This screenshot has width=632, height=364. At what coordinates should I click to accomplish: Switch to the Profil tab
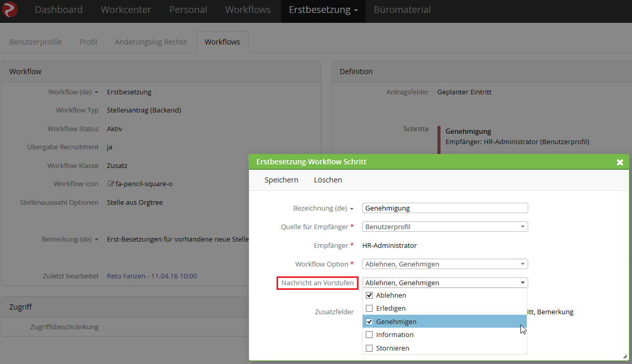[x=88, y=42]
